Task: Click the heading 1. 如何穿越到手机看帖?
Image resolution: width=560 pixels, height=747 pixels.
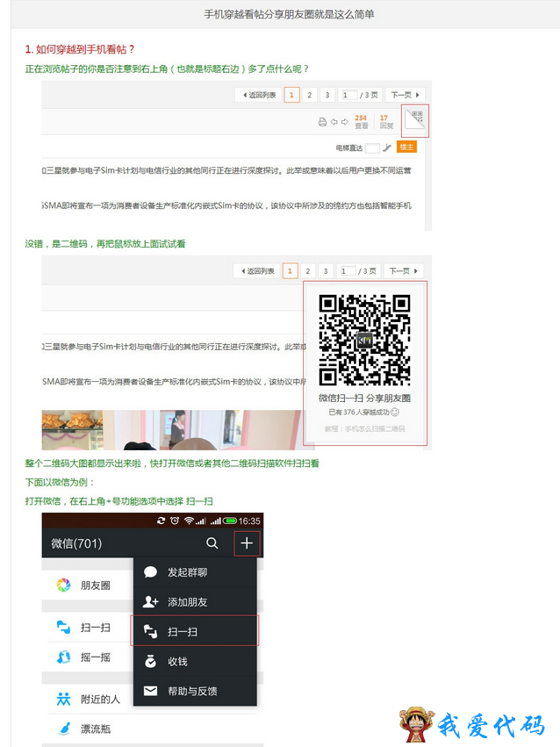Action: click(80, 48)
